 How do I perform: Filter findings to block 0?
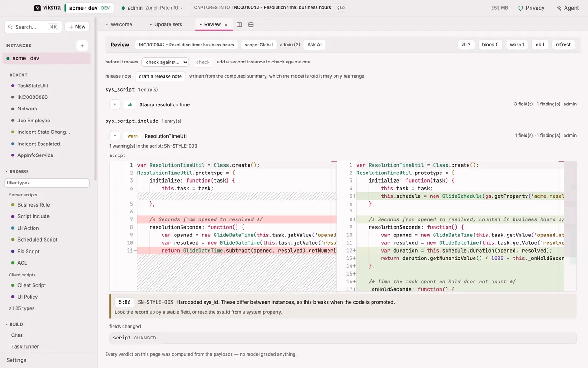[490, 45]
